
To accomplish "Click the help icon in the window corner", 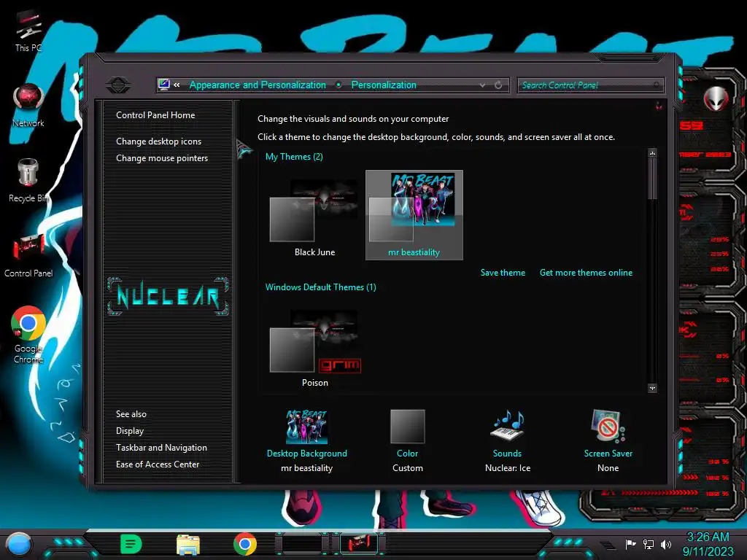I will pos(659,105).
